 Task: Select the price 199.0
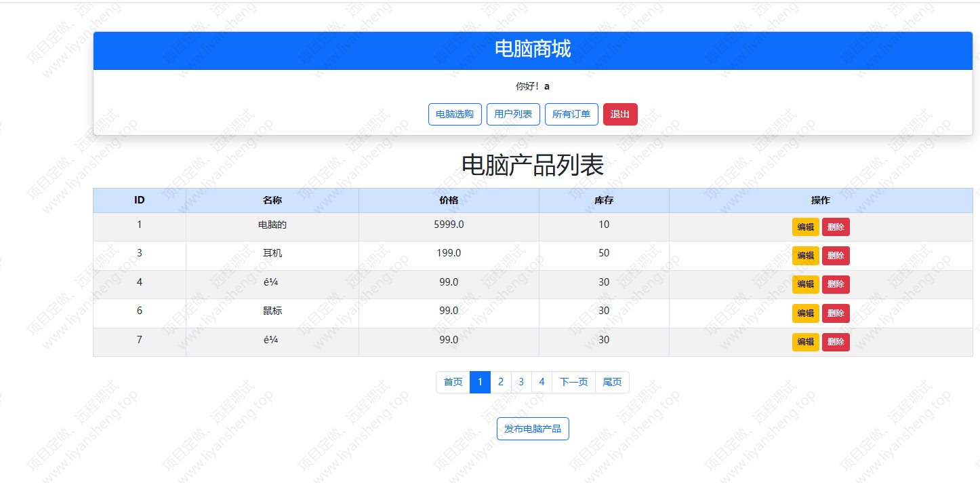pos(449,253)
